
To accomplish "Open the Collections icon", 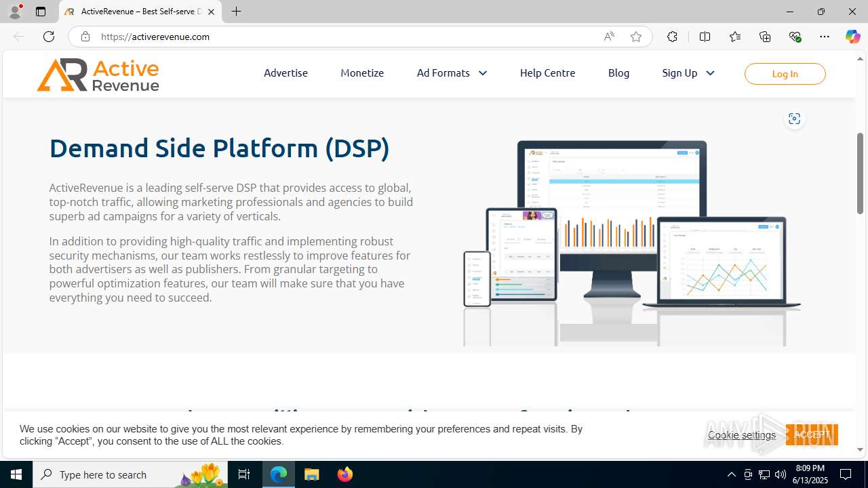I will 765,37.
